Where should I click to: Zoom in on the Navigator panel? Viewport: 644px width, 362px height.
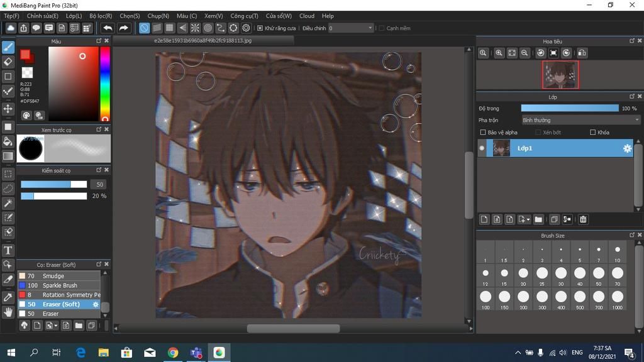coord(499,53)
